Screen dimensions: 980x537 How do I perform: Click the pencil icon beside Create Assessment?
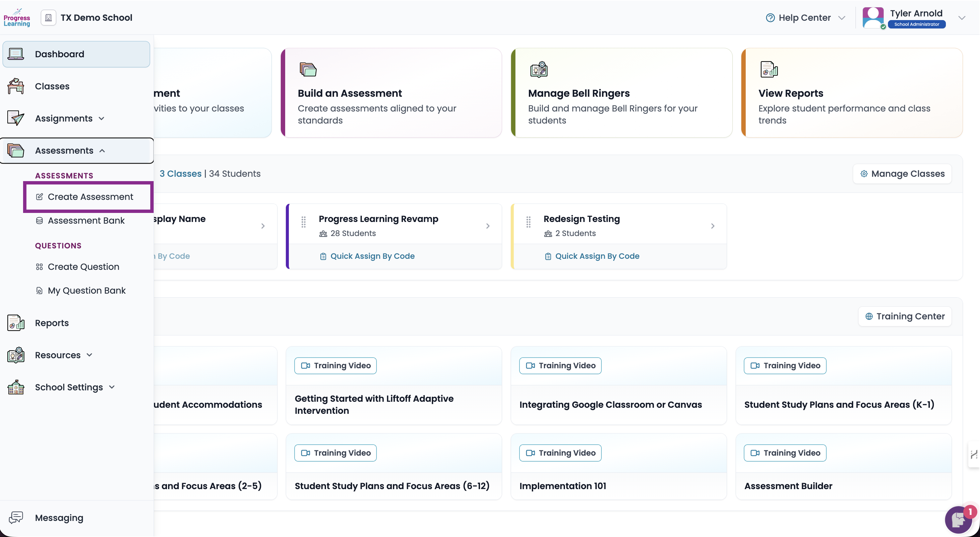coord(39,197)
